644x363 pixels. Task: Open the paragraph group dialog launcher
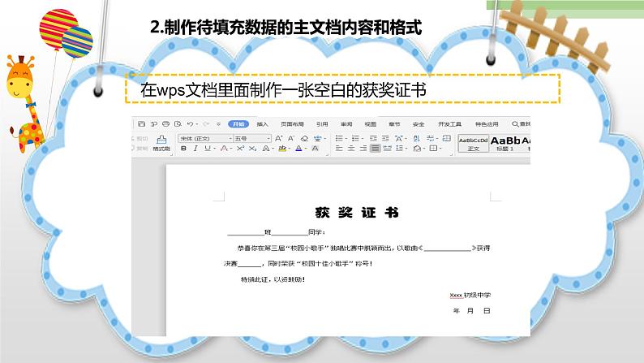(451, 154)
